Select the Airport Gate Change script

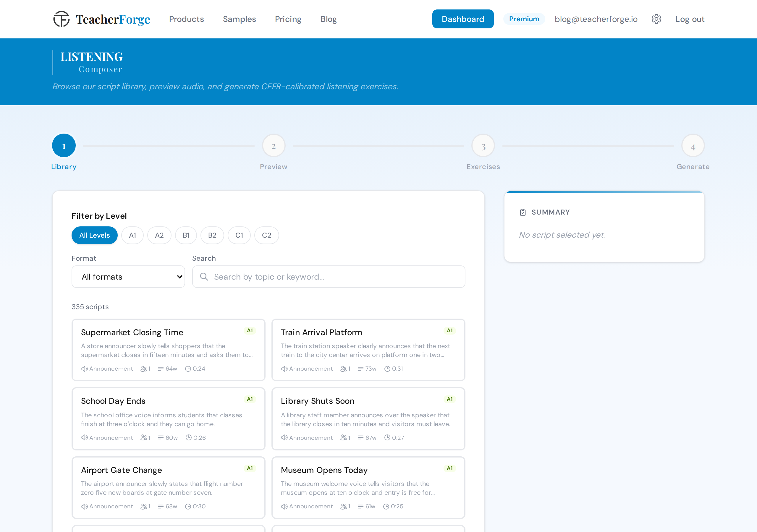168,487
